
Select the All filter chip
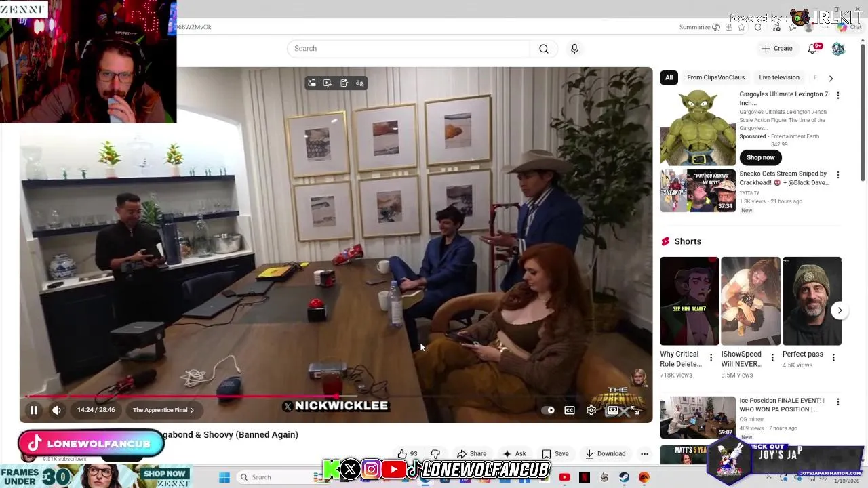pos(669,77)
